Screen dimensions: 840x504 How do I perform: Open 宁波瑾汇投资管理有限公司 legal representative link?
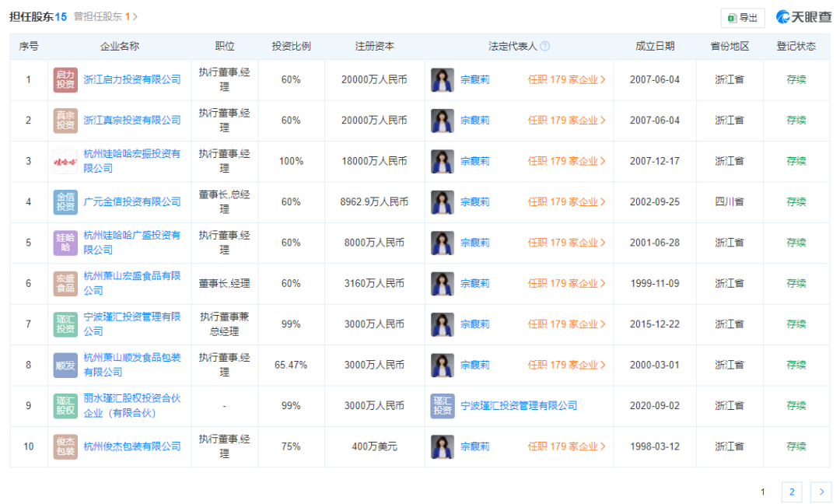[x=519, y=405]
